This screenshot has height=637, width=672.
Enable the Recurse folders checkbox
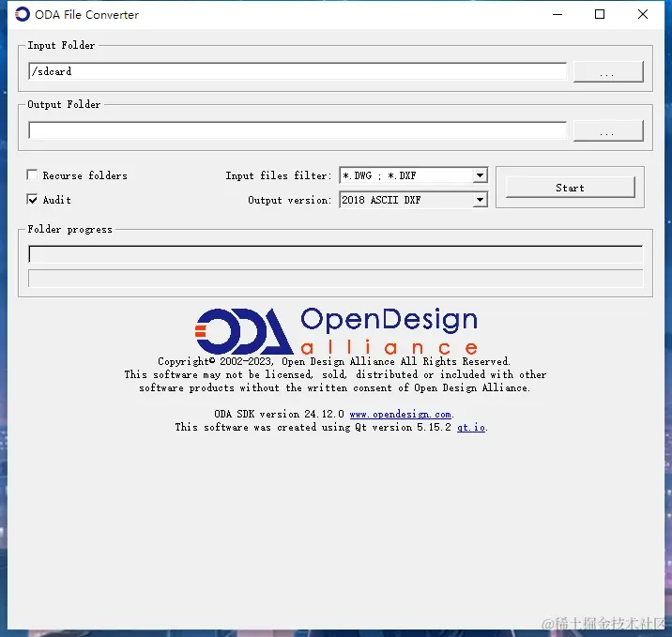coord(32,174)
